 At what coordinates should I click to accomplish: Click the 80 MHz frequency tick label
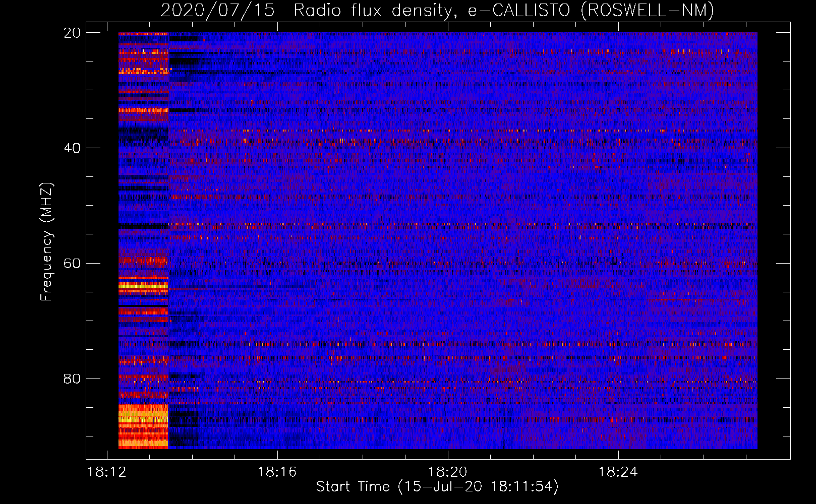tap(72, 379)
